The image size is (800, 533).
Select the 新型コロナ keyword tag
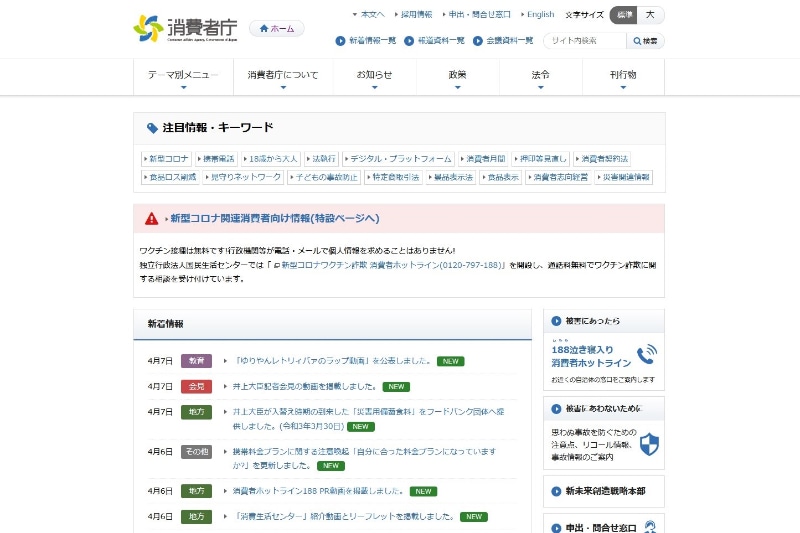(166, 159)
